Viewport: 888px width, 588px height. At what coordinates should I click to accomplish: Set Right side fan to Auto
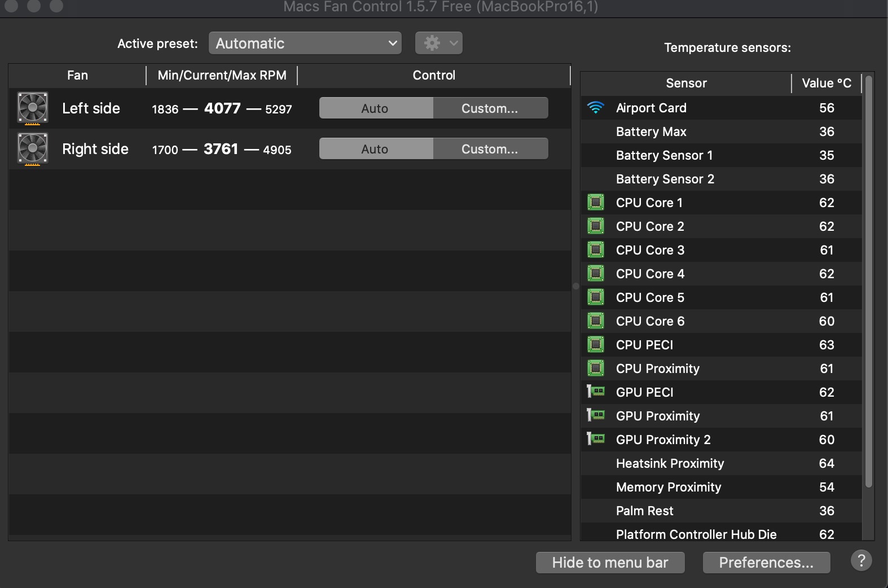coord(376,148)
